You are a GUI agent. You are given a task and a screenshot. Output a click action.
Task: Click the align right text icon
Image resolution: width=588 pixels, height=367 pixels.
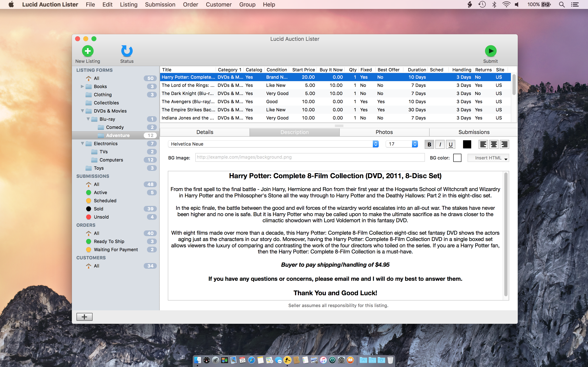tap(504, 144)
